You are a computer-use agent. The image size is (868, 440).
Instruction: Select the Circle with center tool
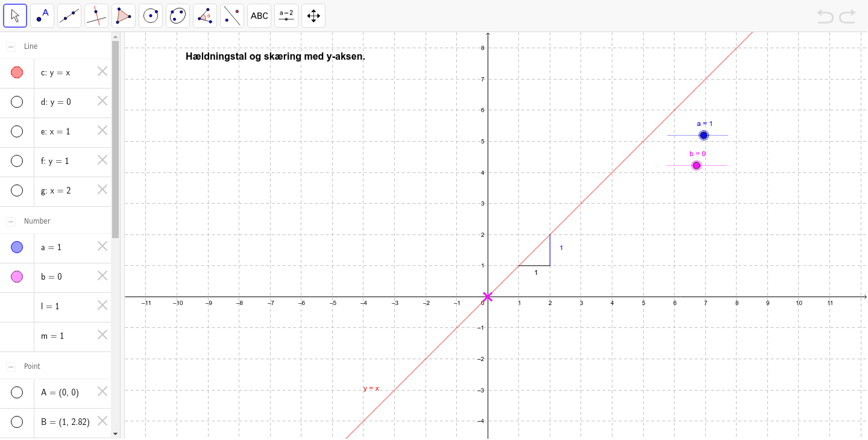coord(151,16)
